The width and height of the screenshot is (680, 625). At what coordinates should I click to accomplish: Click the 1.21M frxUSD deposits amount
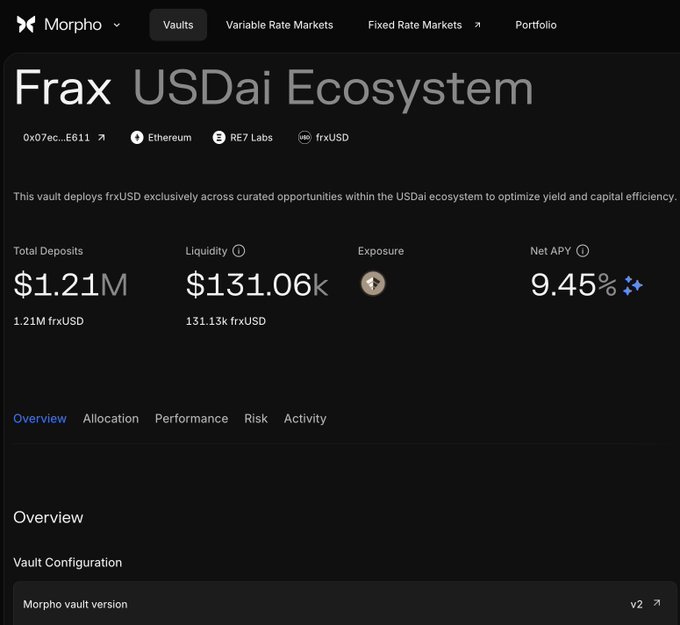tap(49, 321)
